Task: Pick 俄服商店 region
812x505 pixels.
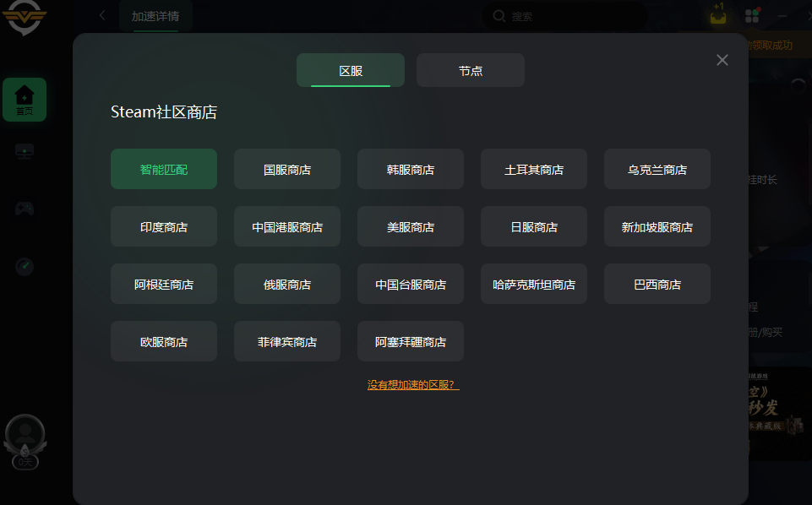Action: pyautogui.click(x=287, y=284)
